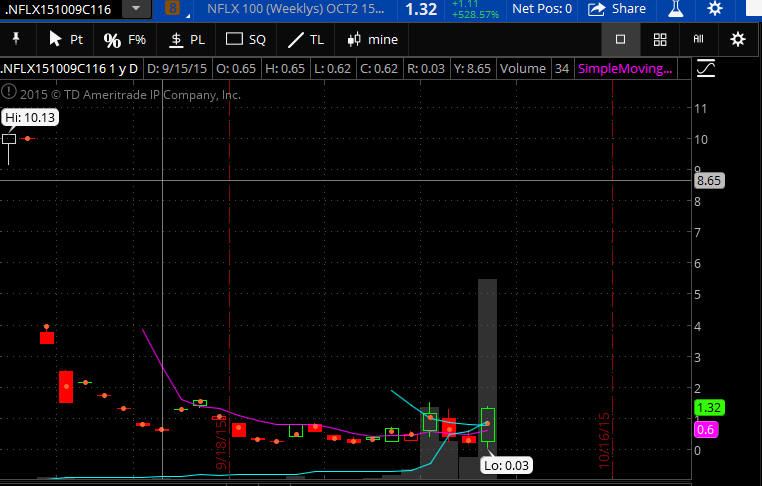The height and width of the screenshot is (486, 762).
Task: Open the flask studies icon
Action: coord(676,9)
